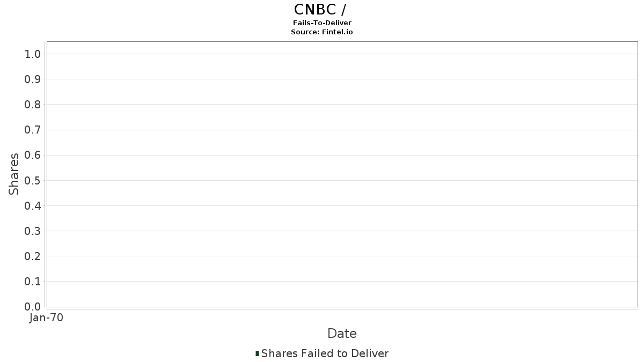Click the 'Date' x-axis title
The width and height of the screenshot is (644, 362).
342,334
